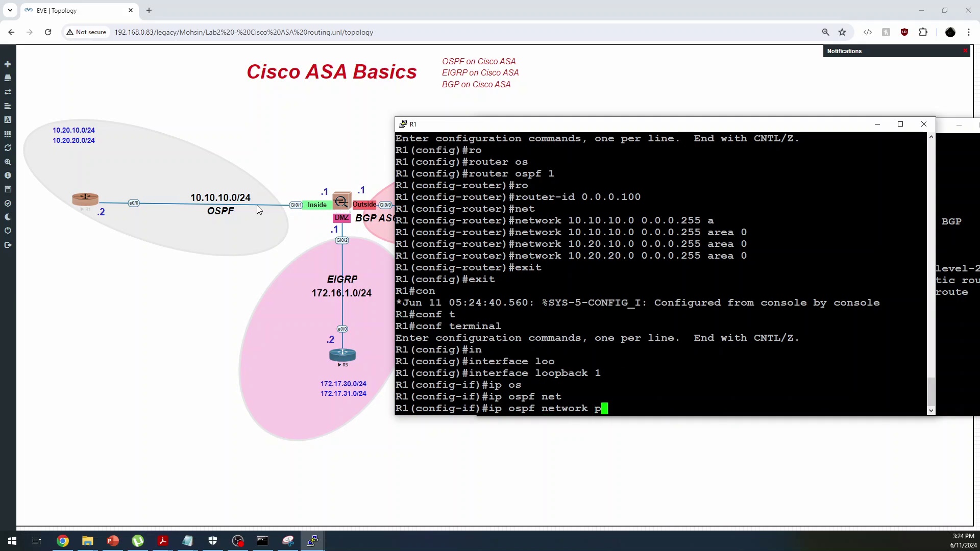Image resolution: width=980 pixels, height=551 pixels.
Task: Open Startup-configs in EVE sidebar
Action: tap(8, 106)
